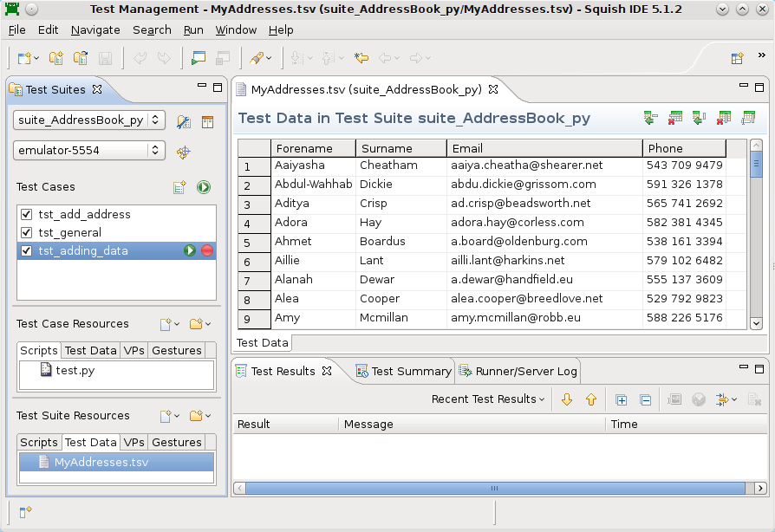Rename a column in the test data editor
This screenshot has height=532, width=775.
(x=749, y=117)
